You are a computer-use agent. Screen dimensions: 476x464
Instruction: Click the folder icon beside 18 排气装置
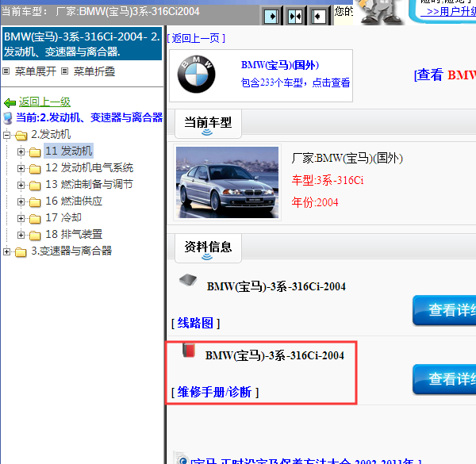point(35,236)
